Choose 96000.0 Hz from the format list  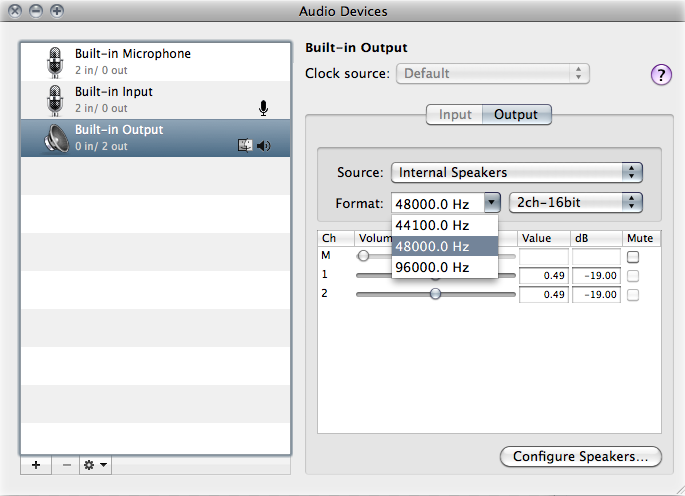pyautogui.click(x=445, y=267)
